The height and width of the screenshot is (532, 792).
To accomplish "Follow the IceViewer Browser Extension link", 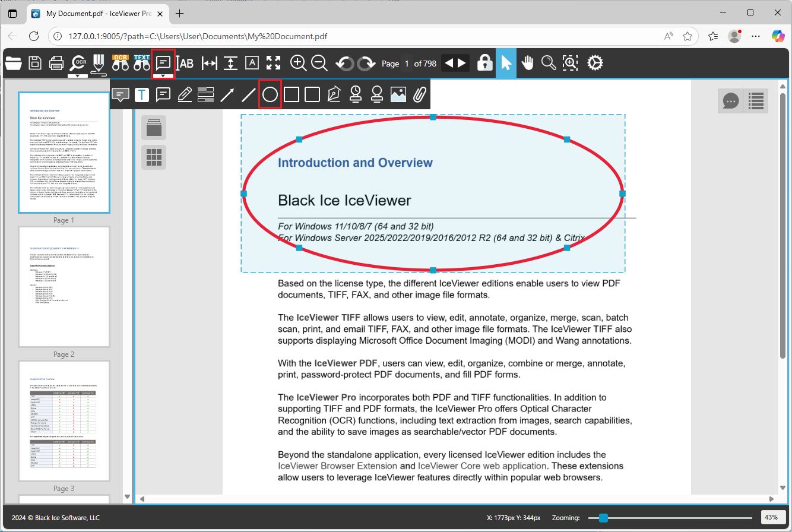I will [338, 466].
